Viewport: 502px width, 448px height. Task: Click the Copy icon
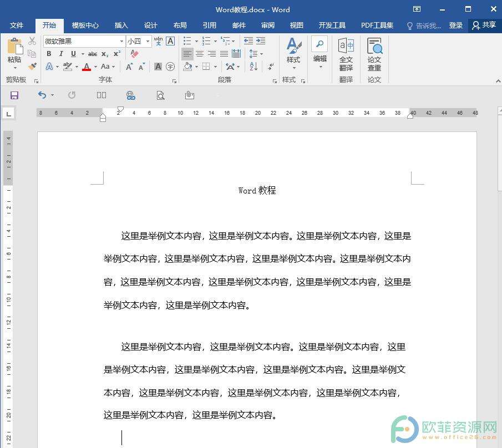click(x=32, y=53)
